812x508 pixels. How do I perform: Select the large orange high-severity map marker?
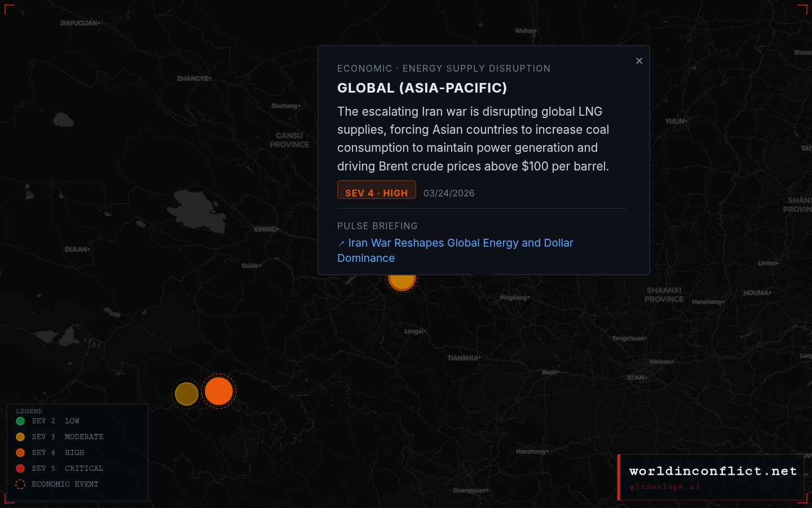click(219, 391)
